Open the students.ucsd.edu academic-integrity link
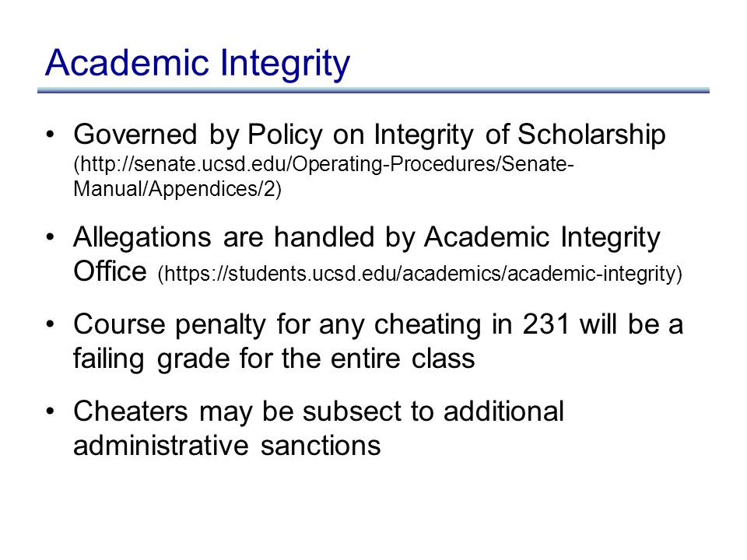This screenshot has width=747, height=560. point(419,274)
